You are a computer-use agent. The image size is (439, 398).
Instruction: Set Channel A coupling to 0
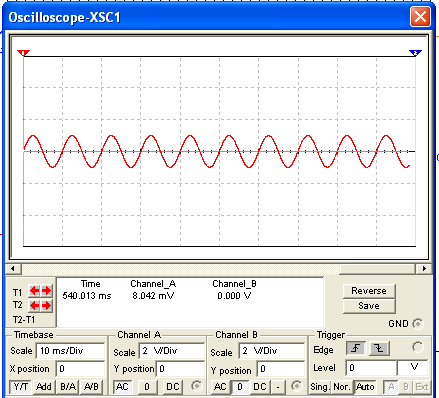click(x=147, y=387)
